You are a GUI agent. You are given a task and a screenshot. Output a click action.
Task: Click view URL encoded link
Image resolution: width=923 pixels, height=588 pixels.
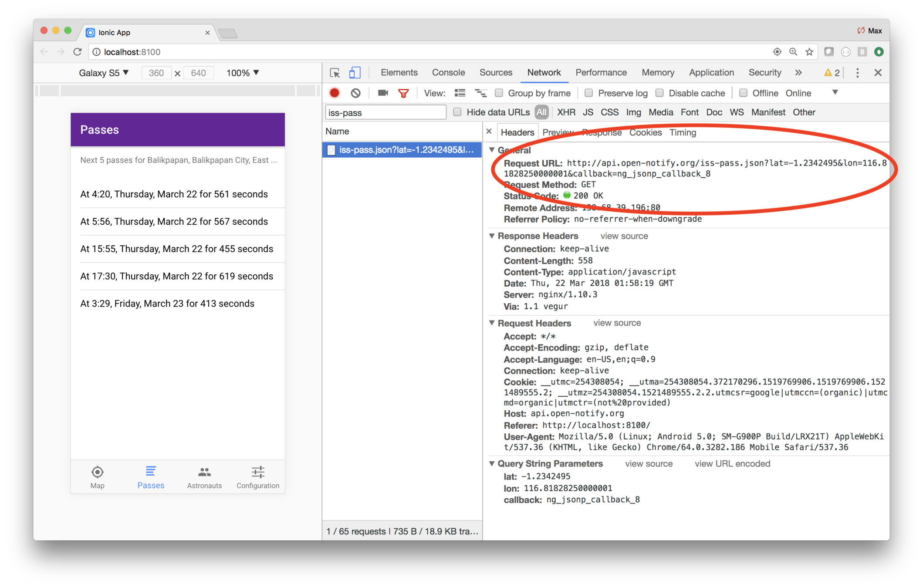click(x=732, y=463)
